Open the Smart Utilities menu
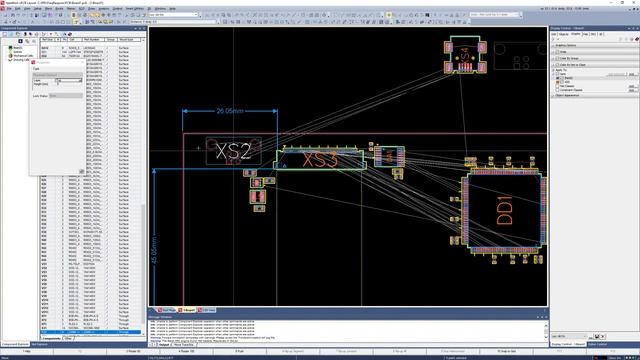This screenshot has height=360, width=640. 135,9
